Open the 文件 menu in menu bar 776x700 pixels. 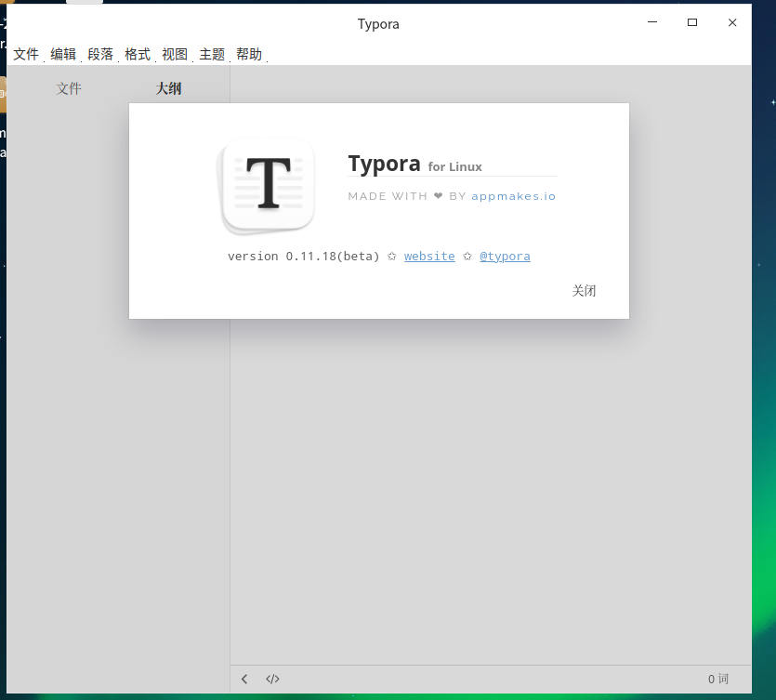26,55
